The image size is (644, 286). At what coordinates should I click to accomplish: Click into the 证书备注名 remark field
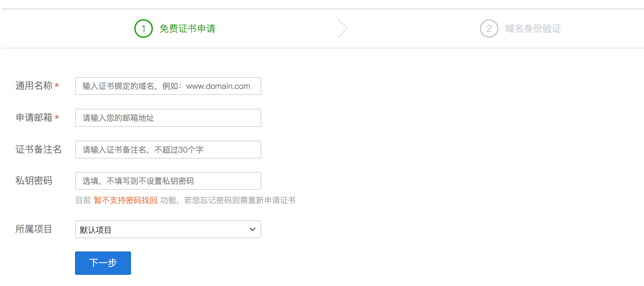[x=168, y=150]
